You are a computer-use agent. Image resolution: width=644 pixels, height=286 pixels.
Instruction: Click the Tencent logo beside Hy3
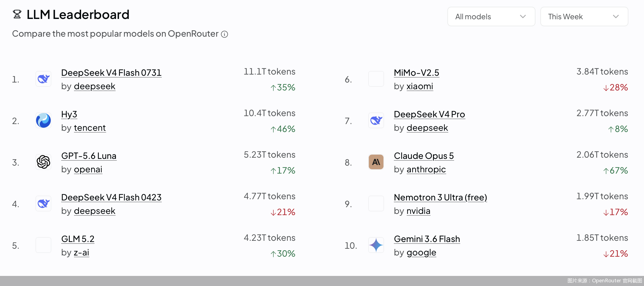click(43, 120)
